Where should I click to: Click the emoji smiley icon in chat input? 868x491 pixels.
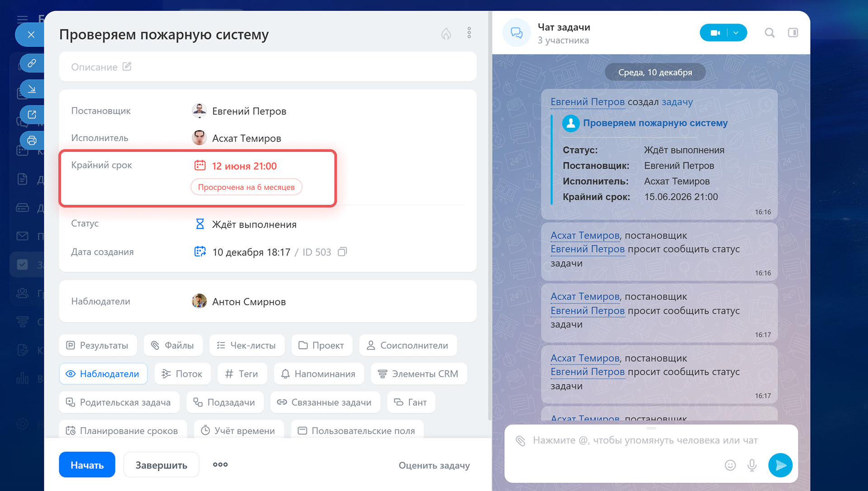tap(730, 465)
